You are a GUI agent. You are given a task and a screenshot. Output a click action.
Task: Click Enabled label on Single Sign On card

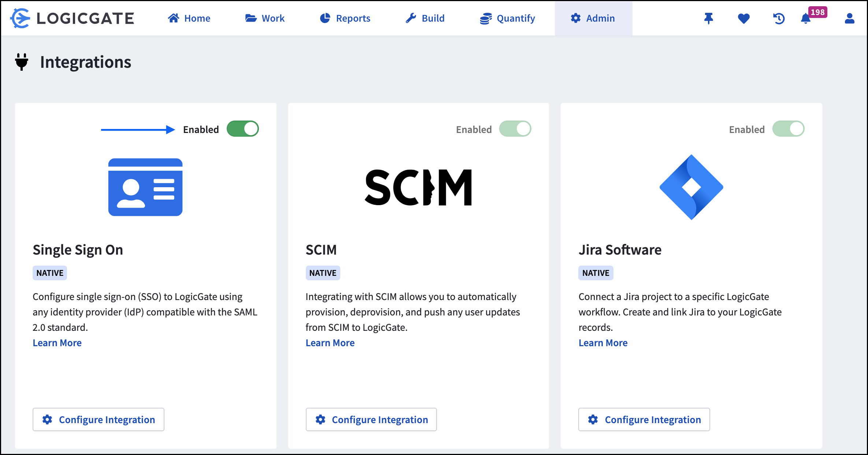[201, 129]
